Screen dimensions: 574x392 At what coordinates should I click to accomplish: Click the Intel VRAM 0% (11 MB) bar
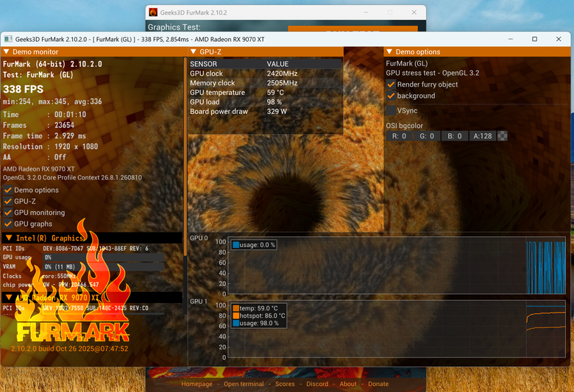click(x=104, y=267)
